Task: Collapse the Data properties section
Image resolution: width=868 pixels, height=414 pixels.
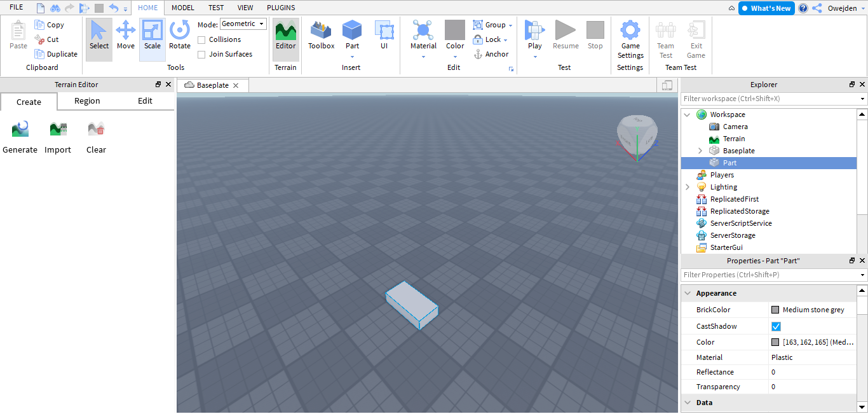Action: tap(688, 403)
